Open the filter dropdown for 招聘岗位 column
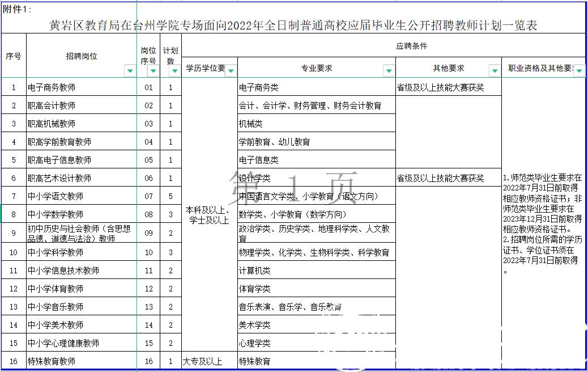 pyautogui.click(x=130, y=70)
